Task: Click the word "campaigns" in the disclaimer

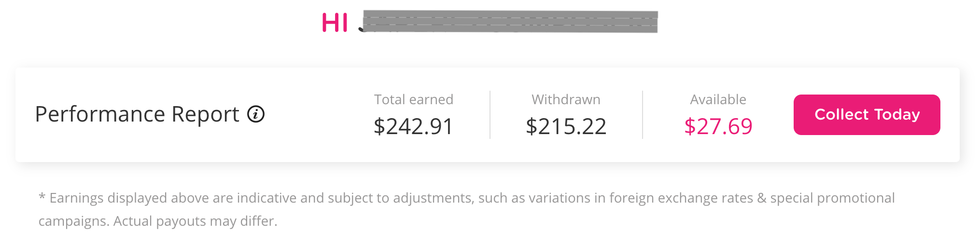Action: (73, 221)
